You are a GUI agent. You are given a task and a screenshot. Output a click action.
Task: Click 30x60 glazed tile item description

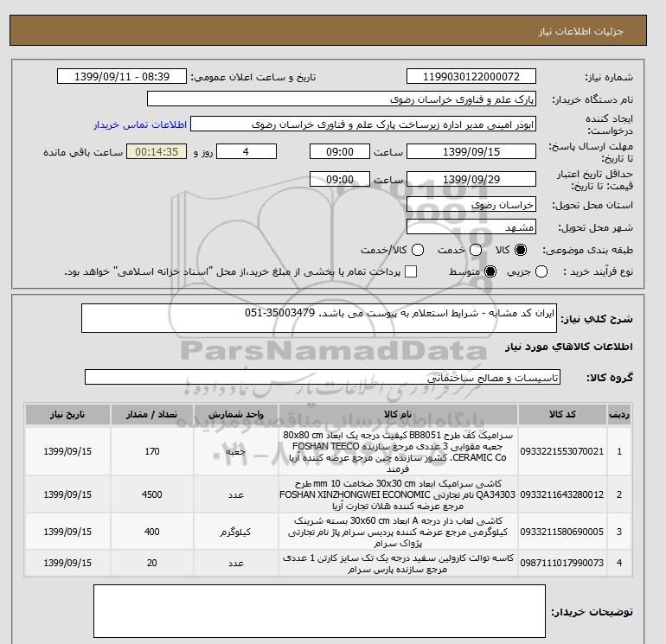point(398,532)
